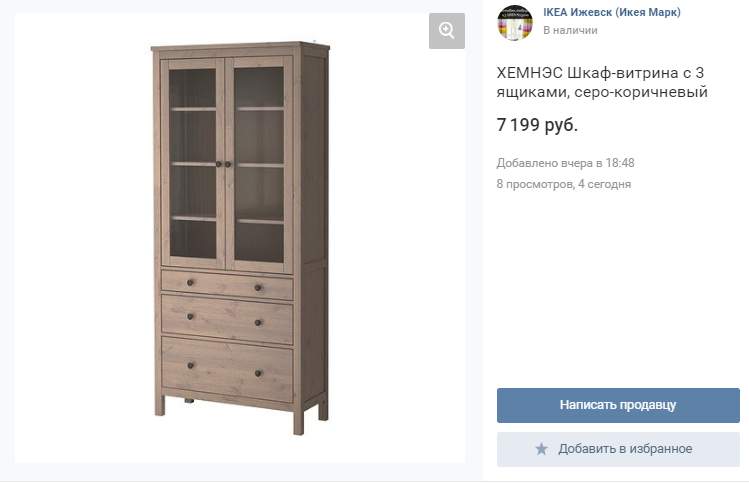Click the ХЕМНЭС cabinet product photo
749x483 pixels.
(x=240, y=238)
